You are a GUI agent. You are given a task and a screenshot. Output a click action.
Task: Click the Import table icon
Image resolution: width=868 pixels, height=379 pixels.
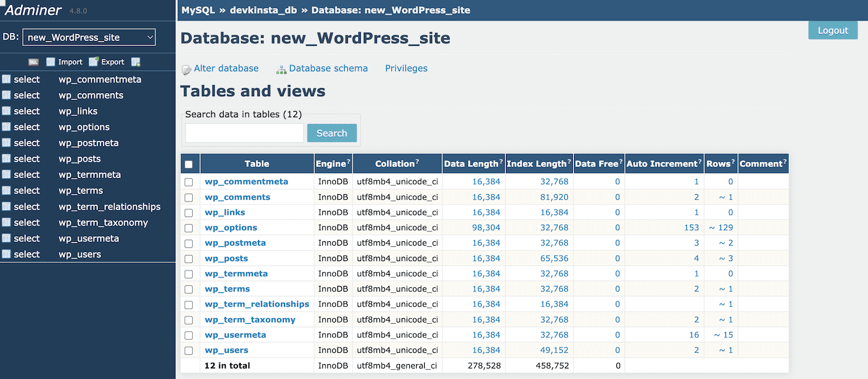(51, 62)
